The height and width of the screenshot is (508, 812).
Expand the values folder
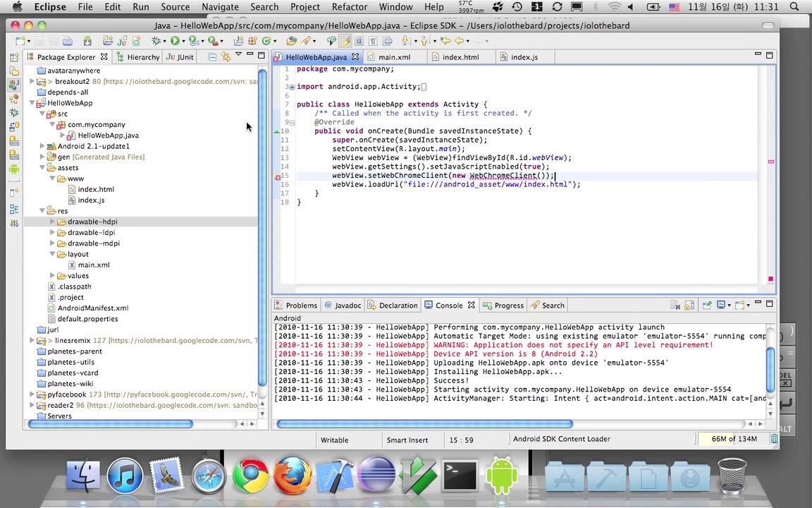coord(52,275)
